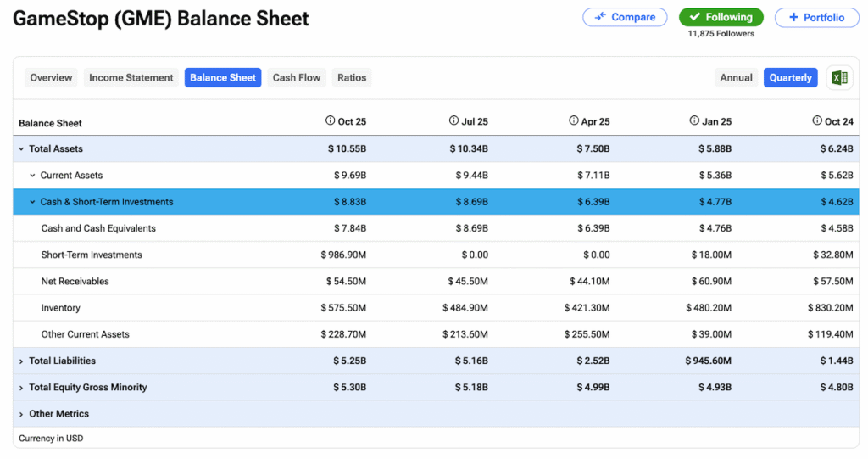Expand the Total Liabilities row
This screenshot has width=868, height=459.
coord(21,361)
